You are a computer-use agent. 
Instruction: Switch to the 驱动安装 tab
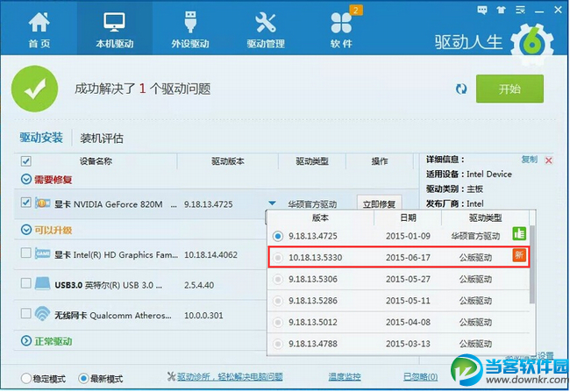click(x=41, y=138)
